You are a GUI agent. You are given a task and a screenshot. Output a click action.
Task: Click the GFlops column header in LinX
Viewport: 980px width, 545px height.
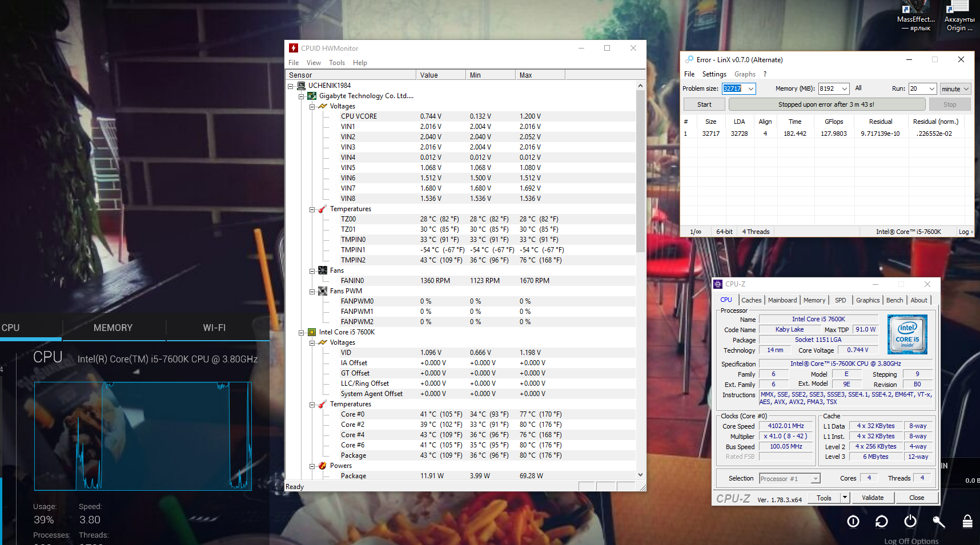pyautogui.click(x=834, y=122)
